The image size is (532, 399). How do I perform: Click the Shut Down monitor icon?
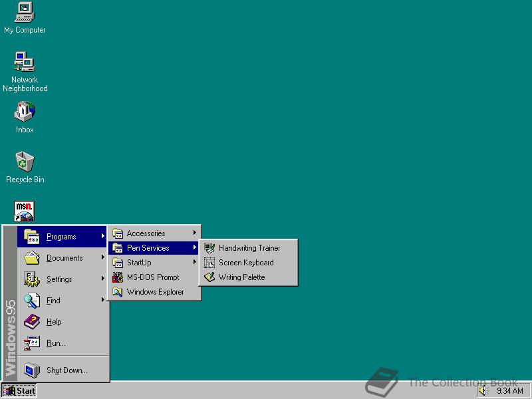tap(32, 370)
